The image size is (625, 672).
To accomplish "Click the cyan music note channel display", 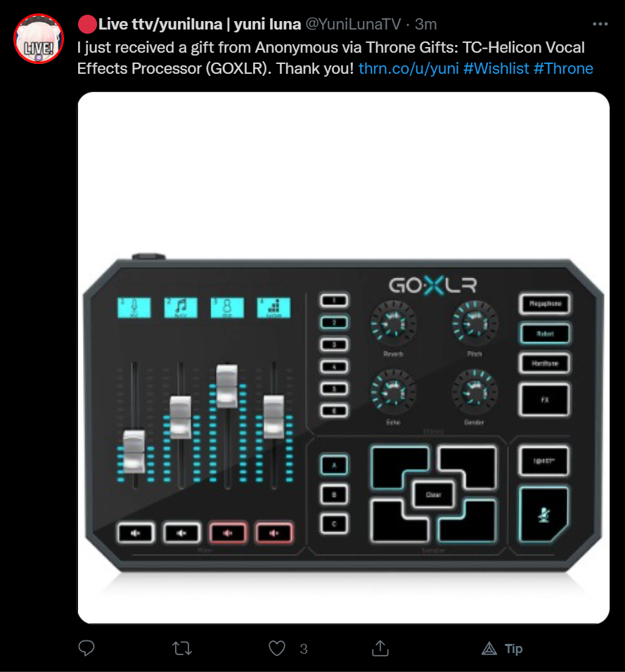I will click(x=181, y=308).
